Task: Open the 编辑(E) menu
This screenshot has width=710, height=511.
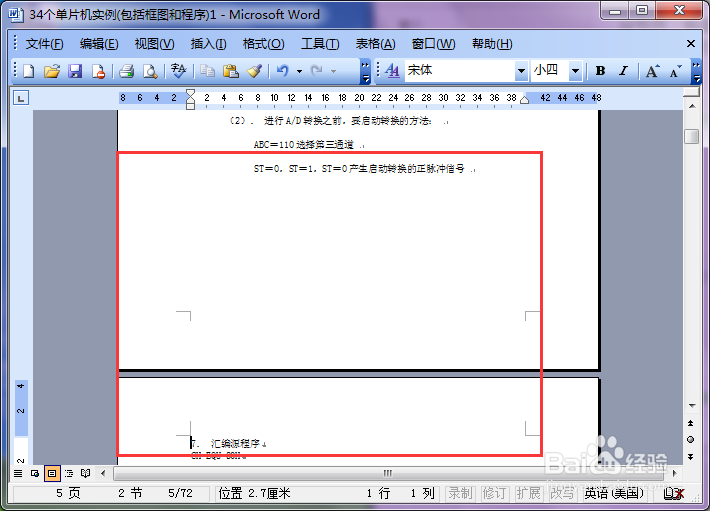Action: click(x=99, y=44)
